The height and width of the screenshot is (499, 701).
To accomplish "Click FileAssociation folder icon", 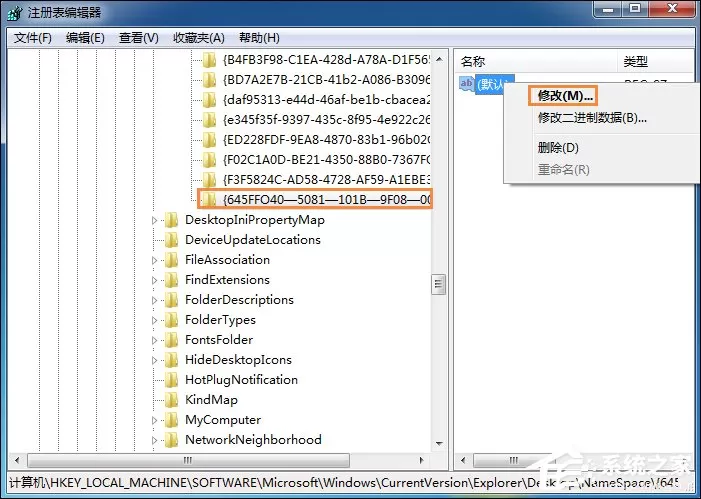I will pyautogui.click(x=171, y=260).
